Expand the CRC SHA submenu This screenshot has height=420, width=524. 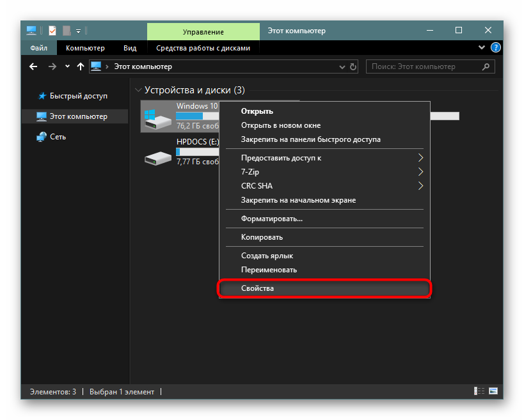tap(324, 186)
